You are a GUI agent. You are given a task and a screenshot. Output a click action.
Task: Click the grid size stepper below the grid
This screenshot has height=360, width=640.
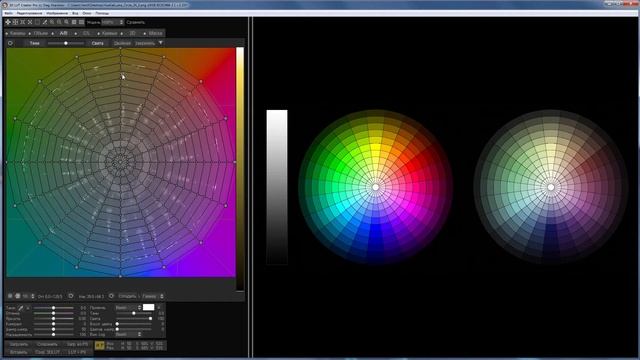pos(32,296)
